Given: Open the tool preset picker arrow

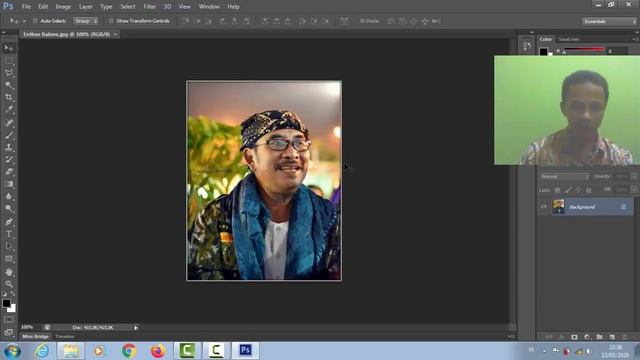Looking at the screenshot, I should 24,21.
